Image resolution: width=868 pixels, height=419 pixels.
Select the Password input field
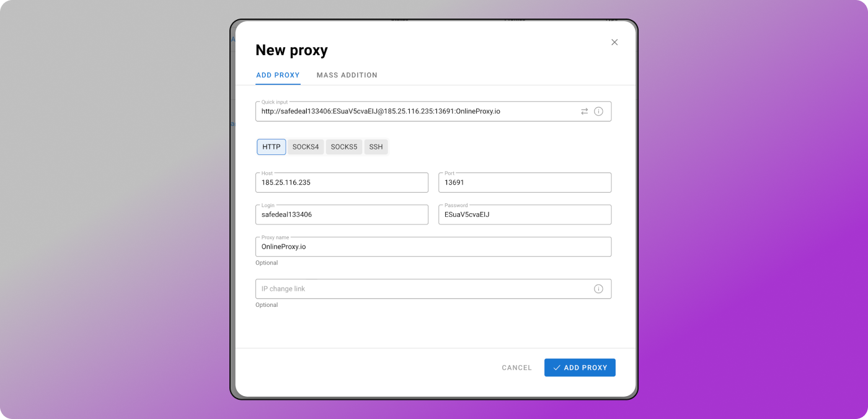(525, 215)
